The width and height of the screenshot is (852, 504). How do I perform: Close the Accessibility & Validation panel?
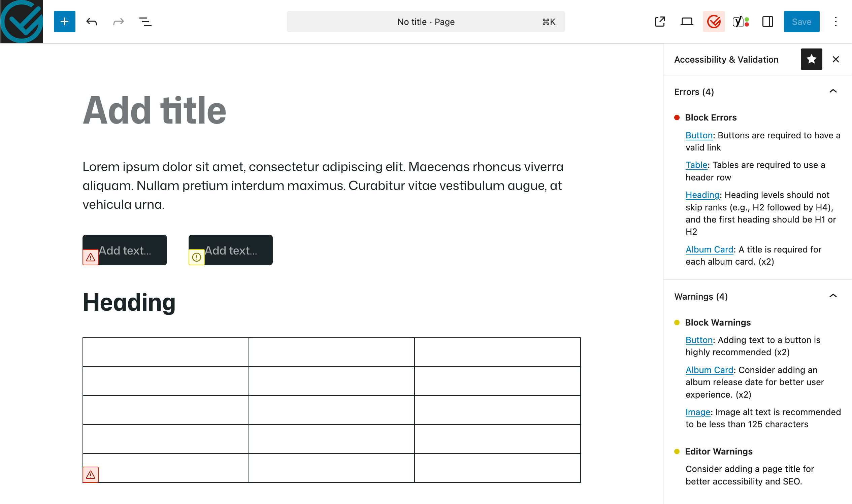point(836,59)
